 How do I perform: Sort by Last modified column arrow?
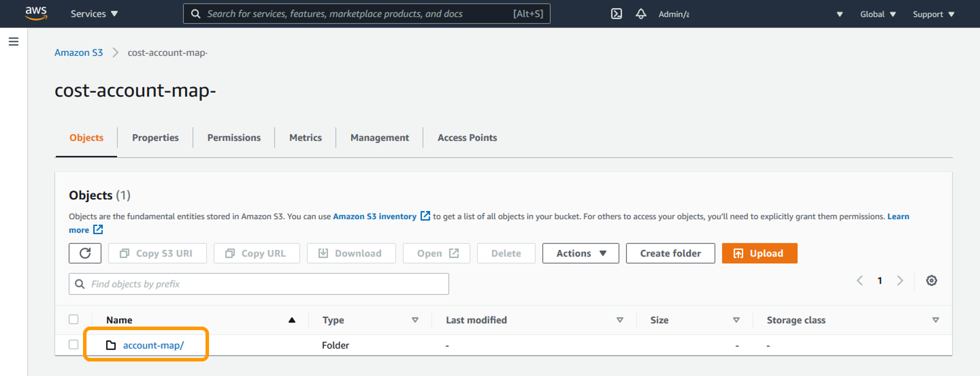620,320
